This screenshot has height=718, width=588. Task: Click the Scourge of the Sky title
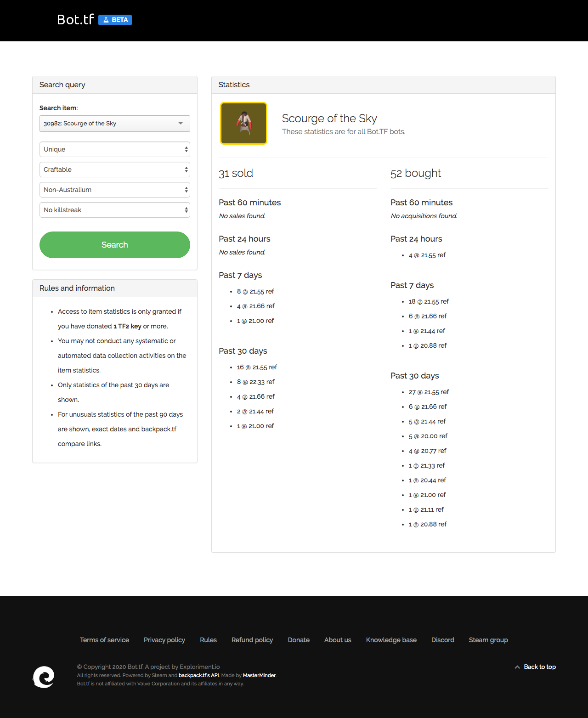point(329,119)
